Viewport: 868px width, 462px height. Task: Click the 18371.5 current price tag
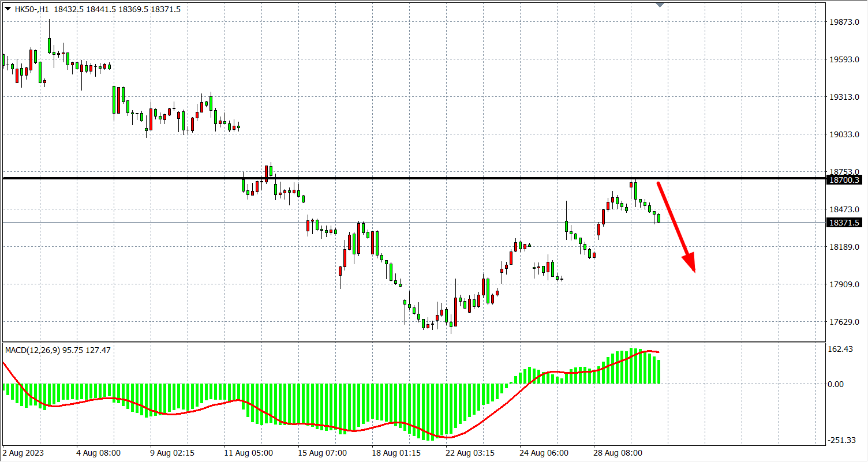click(x=844, y=223)
